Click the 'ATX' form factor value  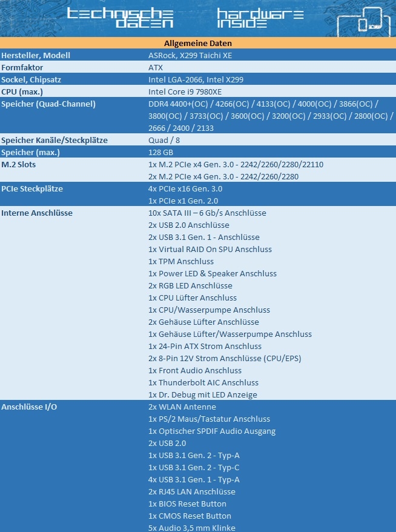[x=156, y=67]
